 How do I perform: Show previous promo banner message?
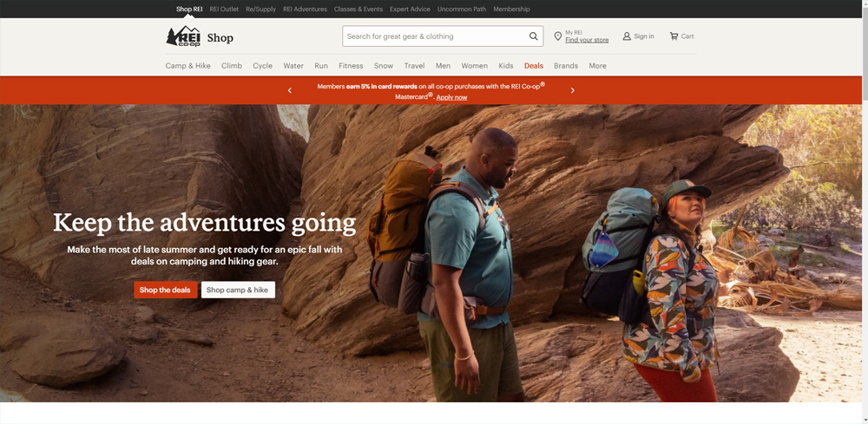(290, 90)
